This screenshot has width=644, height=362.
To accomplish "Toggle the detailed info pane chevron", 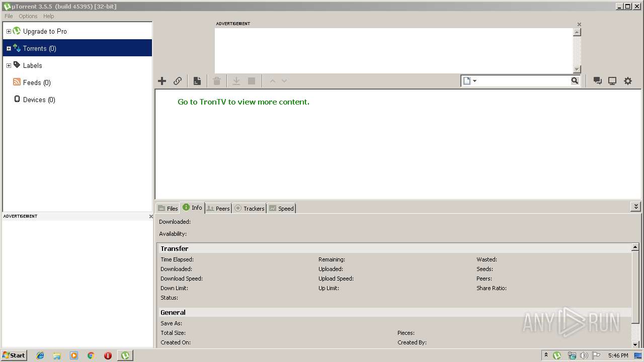I will coord(636,207).
